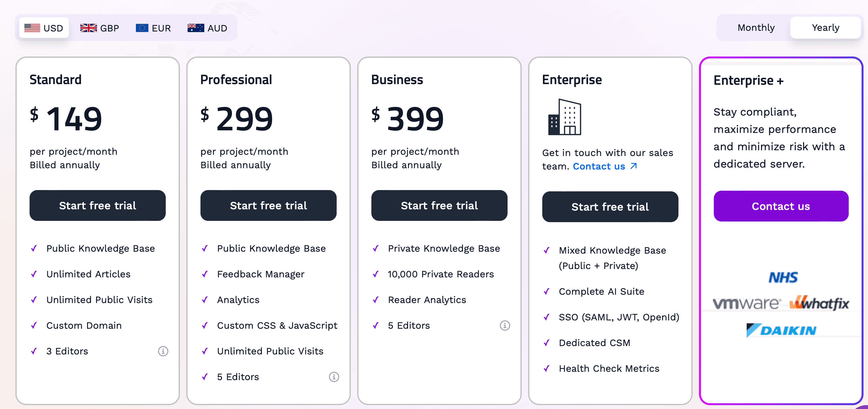Start free trial for Enterprise plan
Image resolution: width=868 pixels, height=409 pixels.
pos(610,207)
